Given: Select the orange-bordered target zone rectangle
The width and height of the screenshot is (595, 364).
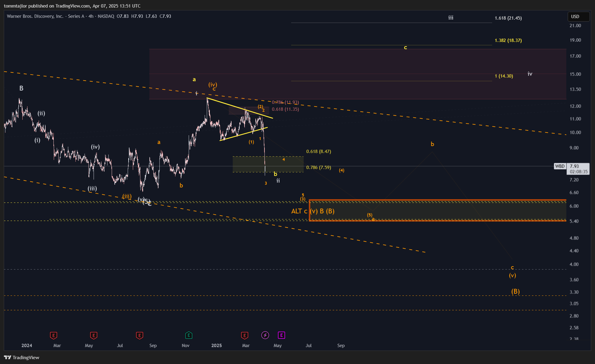Looking at the screenshot, I should 438,210.
